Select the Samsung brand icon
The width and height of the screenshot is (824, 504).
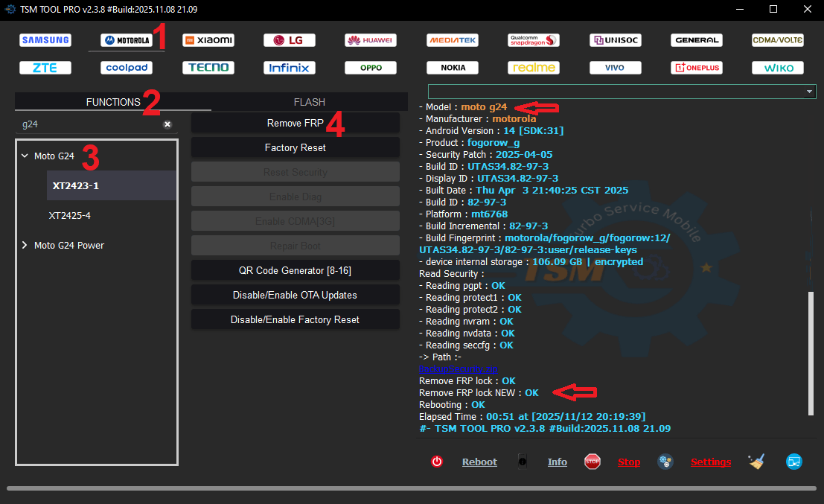[45, 40]
